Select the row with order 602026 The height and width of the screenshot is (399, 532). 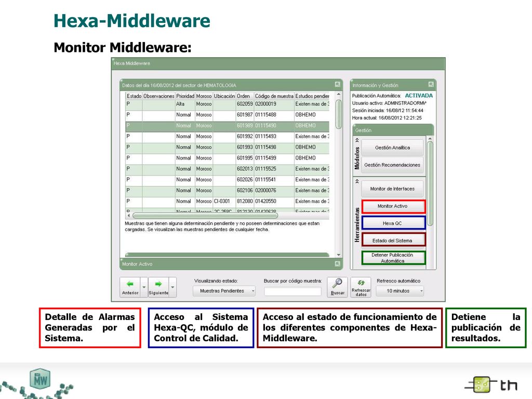point(228,180)
